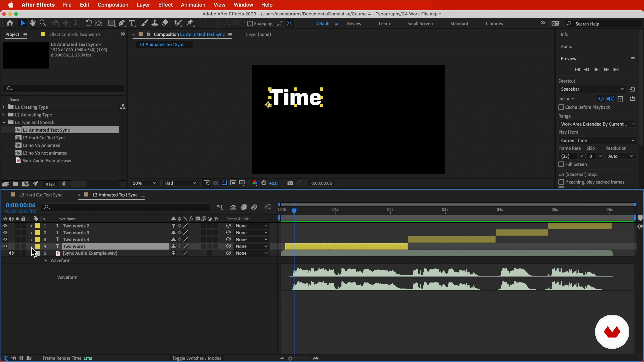Open the Graph Editor in timeline
Image resolution: width=644 pixels, height=362 pixels.
click(268, 207)
